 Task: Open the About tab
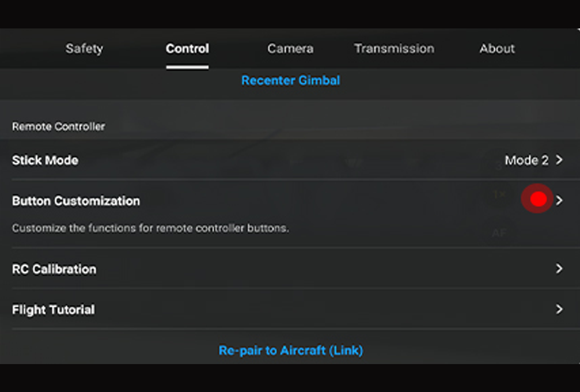point(497,49)
